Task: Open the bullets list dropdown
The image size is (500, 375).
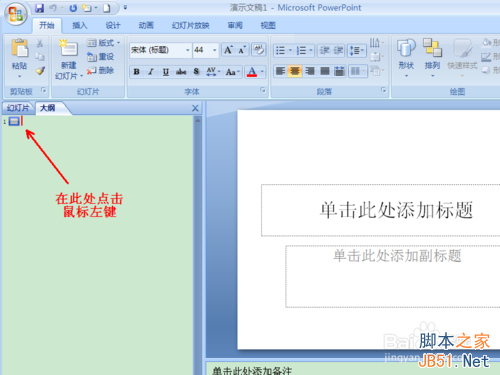Action: 290,51
